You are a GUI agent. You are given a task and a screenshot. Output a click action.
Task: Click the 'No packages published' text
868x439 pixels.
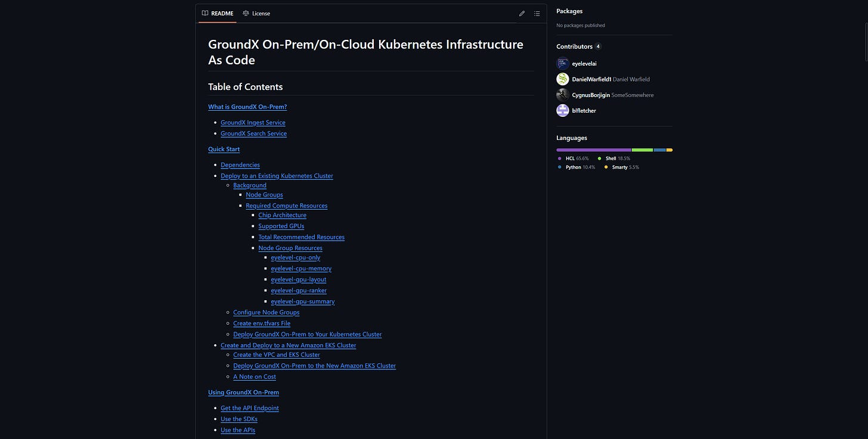[581, 26]
